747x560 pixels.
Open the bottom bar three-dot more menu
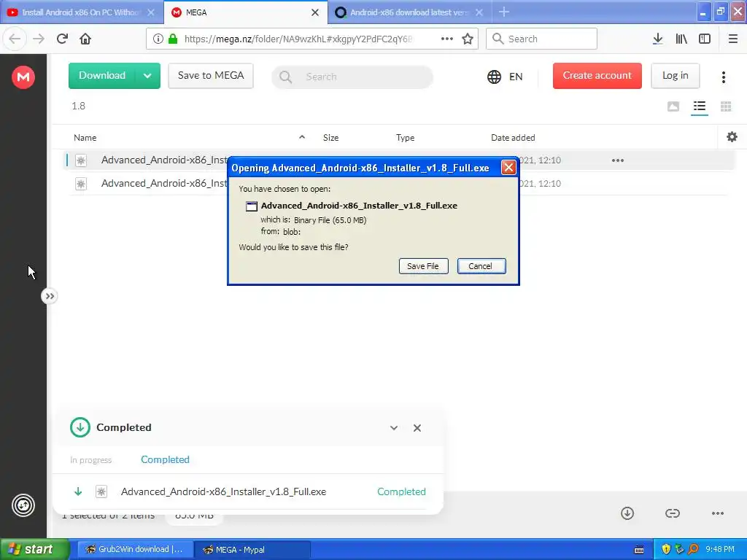point(718,513)
